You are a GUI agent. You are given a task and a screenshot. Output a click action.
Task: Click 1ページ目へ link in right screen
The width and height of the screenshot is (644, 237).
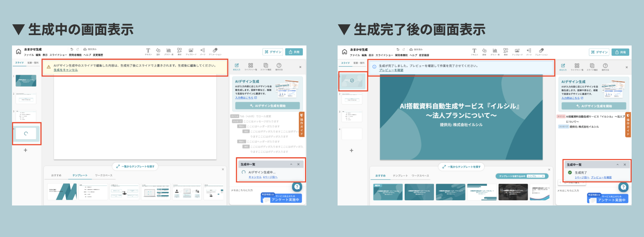click(582, 178)
